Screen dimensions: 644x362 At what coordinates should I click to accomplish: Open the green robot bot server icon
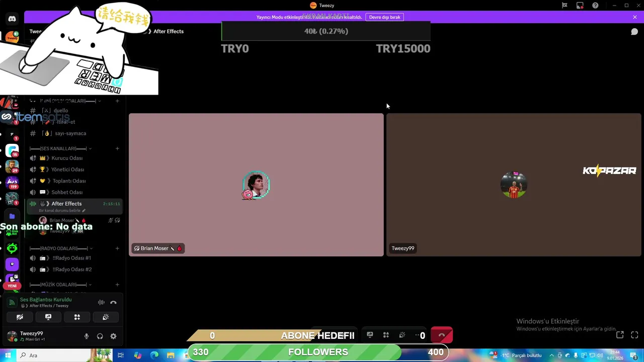pyautogui.click(x=12, y=248)
